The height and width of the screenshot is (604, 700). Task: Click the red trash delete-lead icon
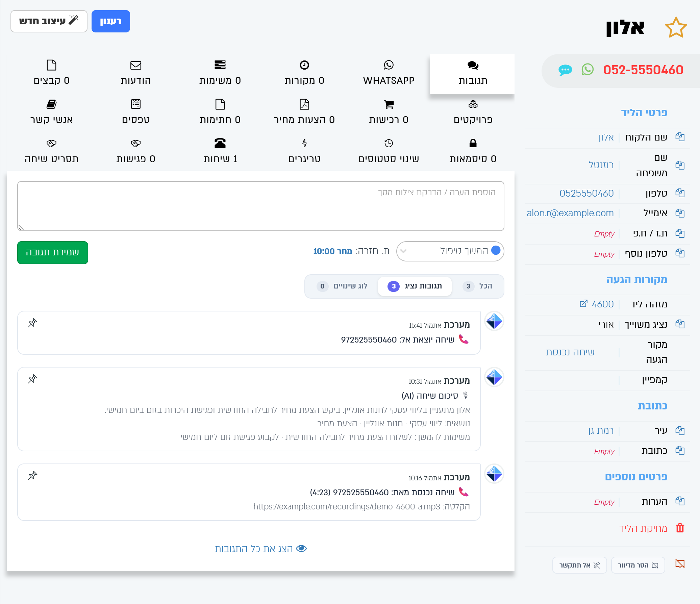point(680,528)
